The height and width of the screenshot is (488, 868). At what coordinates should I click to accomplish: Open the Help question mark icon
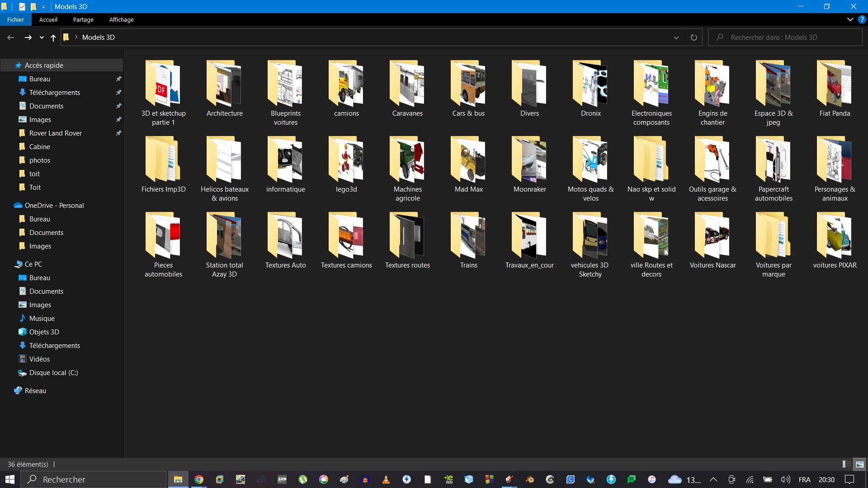pos(862,19)
